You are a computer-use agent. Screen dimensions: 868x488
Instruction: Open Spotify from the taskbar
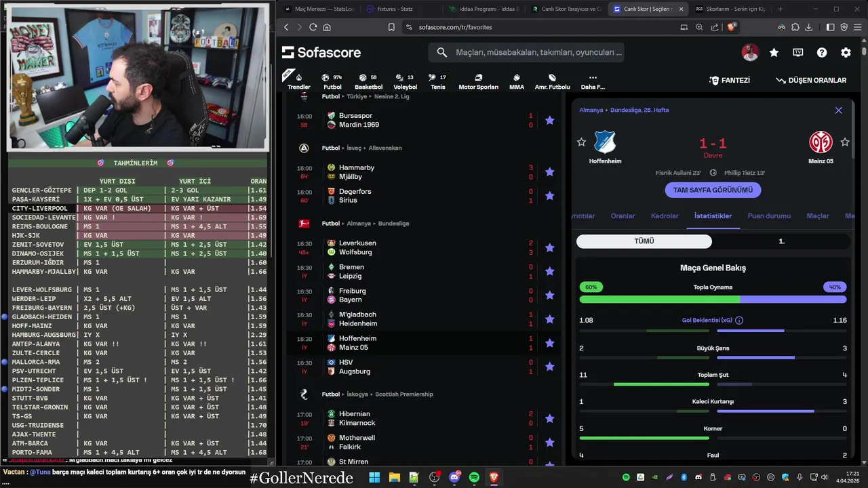pos(474,478)
